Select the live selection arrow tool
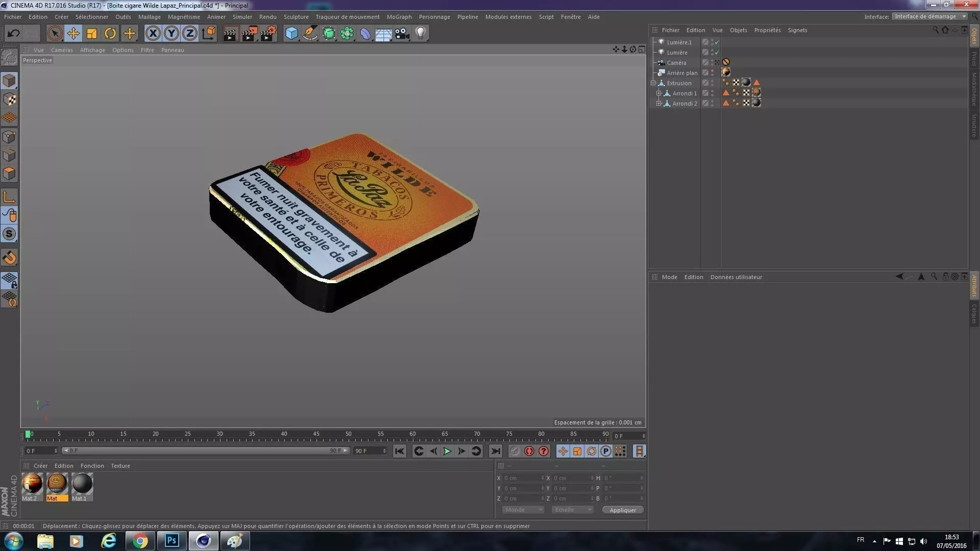980x551 pixels. pyautogui.click(x=55, y=34)
